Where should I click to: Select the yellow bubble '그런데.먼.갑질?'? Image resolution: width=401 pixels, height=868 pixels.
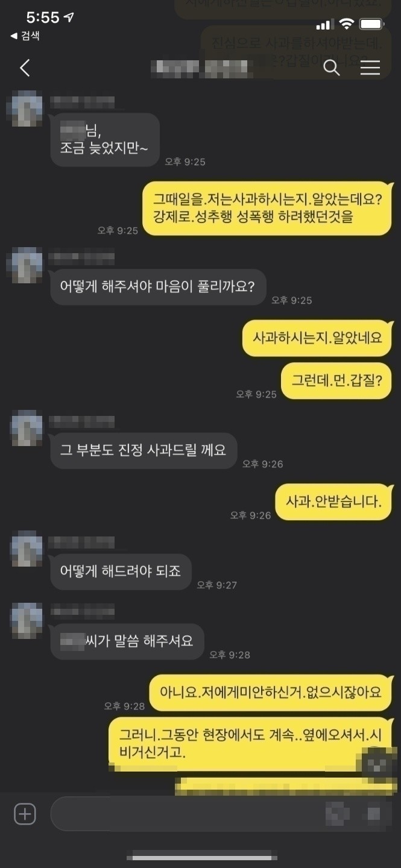[336, 381]
